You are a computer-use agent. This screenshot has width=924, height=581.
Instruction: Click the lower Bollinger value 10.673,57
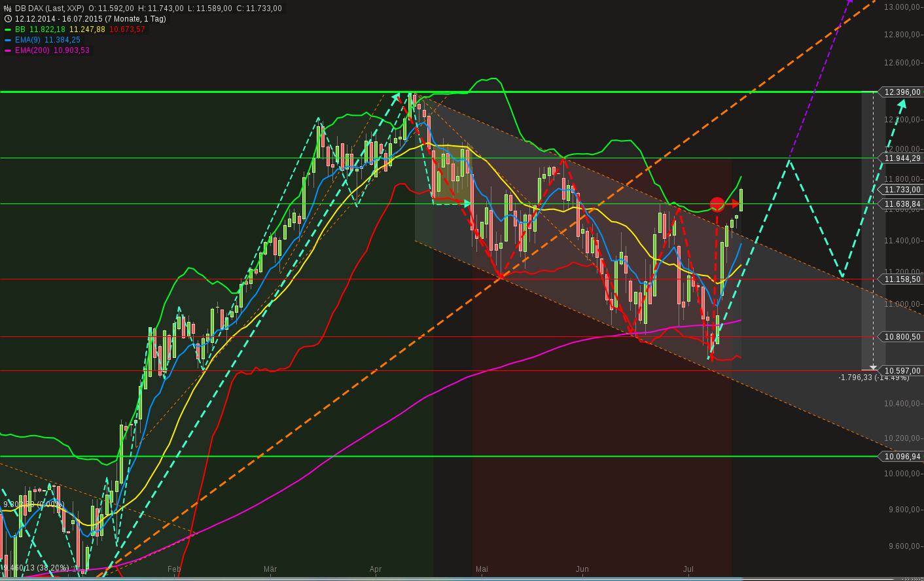(127, 29)
